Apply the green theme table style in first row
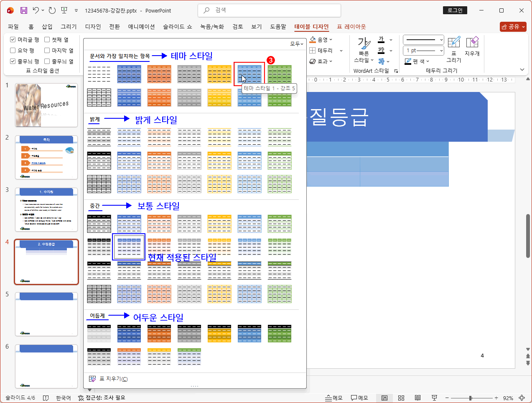The height and width of the screenshot is (403, 532). coord(280,74)
